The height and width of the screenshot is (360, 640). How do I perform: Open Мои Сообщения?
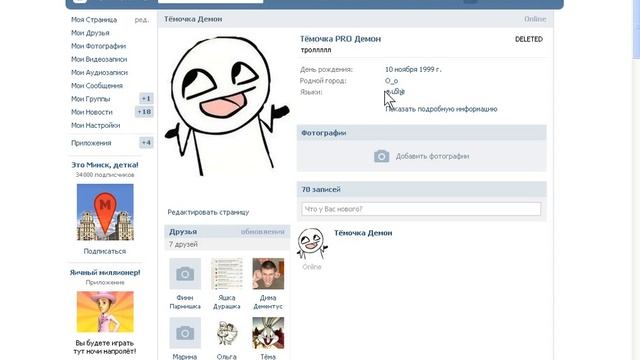[97, 86]
